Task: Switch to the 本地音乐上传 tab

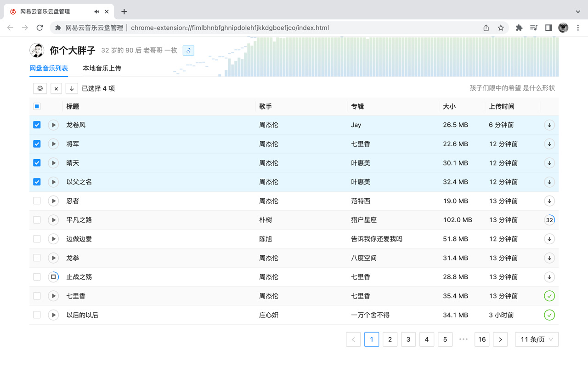Action: tap(102, 68)
